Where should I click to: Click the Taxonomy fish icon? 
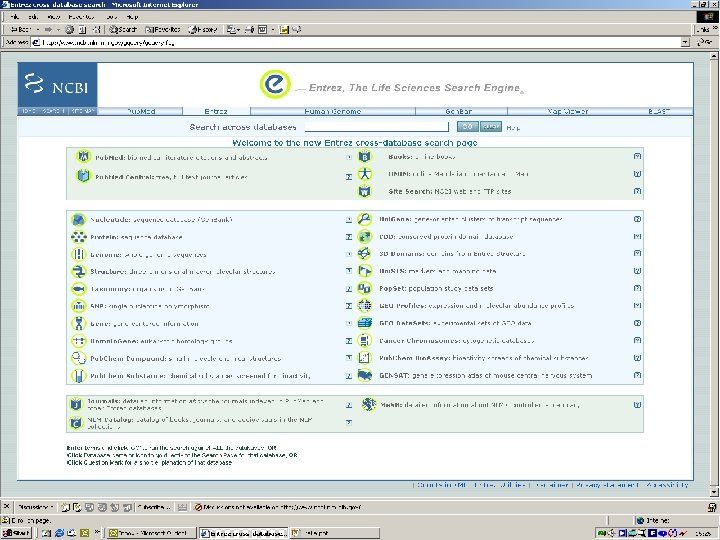(79, 289)
